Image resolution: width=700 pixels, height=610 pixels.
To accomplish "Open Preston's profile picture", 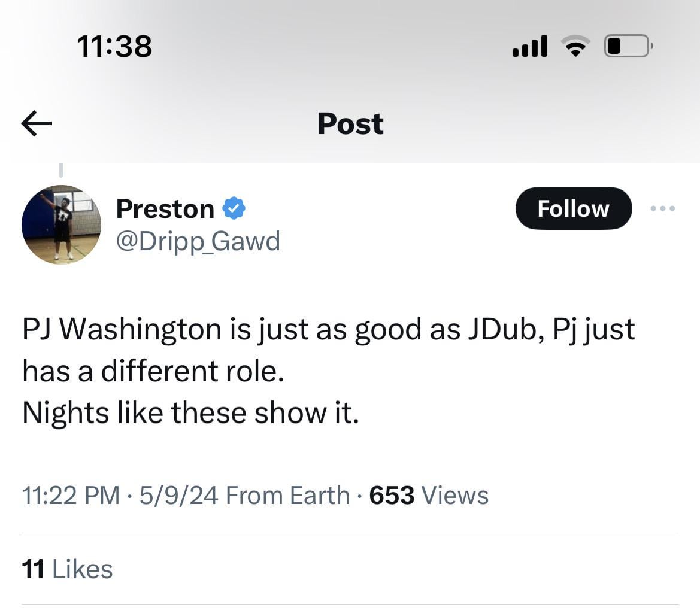I will click(x=61, y=224).
